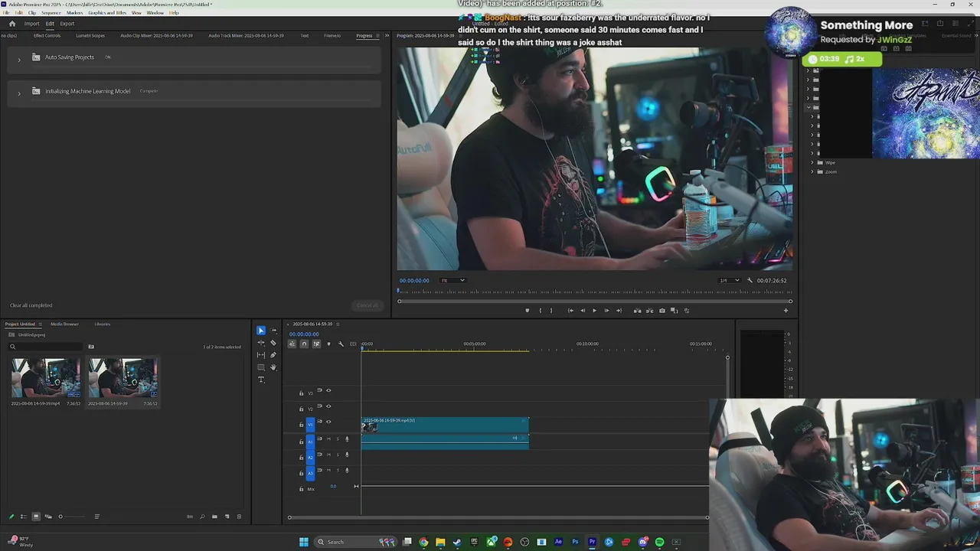Go to In point in Program monitor
980x551 pixels.
point(570,311)
